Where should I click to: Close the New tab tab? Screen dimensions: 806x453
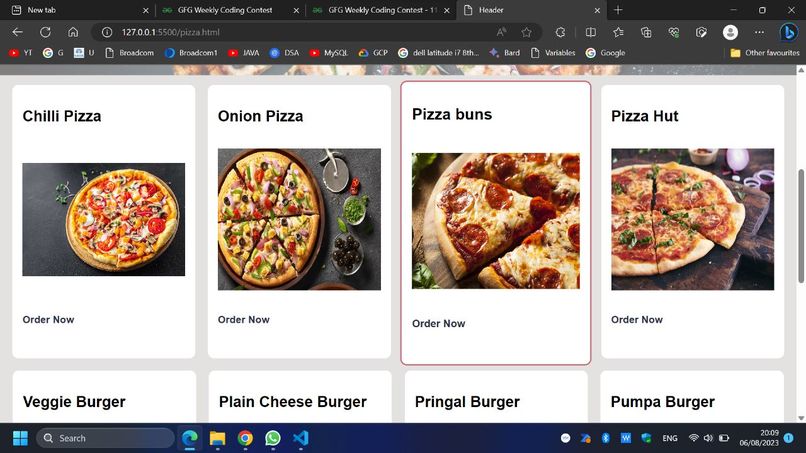[x=145, y=10]
